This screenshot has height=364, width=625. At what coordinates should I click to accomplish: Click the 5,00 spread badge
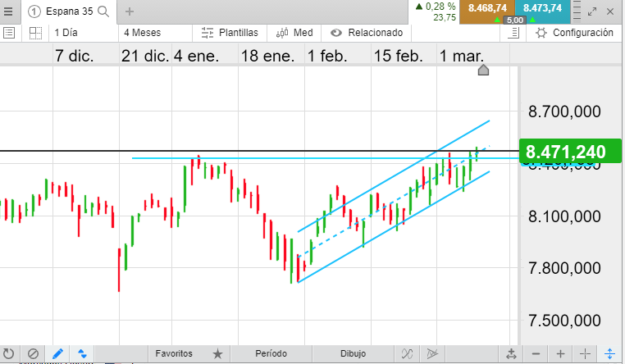(514, 20)
